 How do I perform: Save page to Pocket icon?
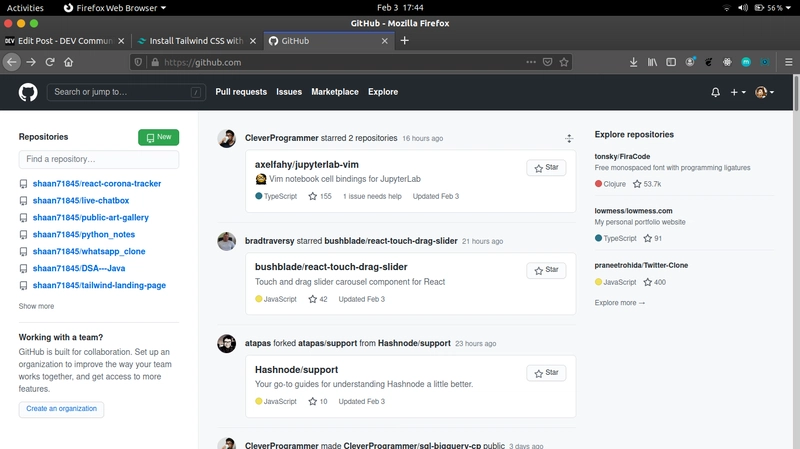coord(547,62)
